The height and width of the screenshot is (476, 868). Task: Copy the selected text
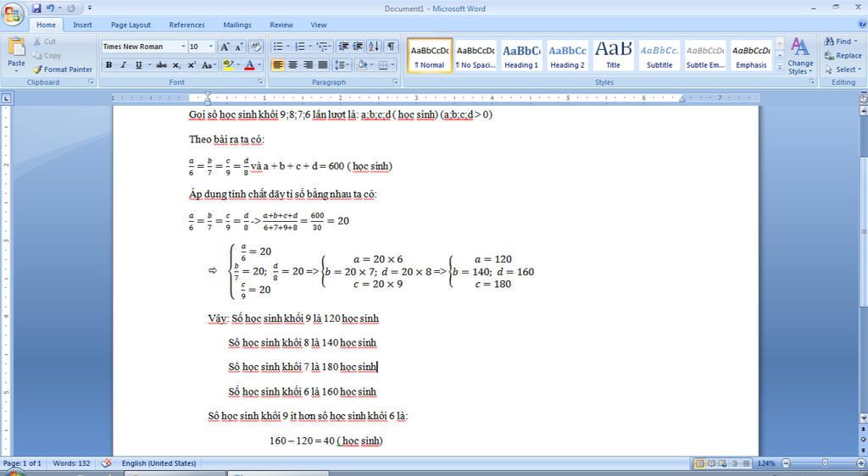(x=47, y=55)
